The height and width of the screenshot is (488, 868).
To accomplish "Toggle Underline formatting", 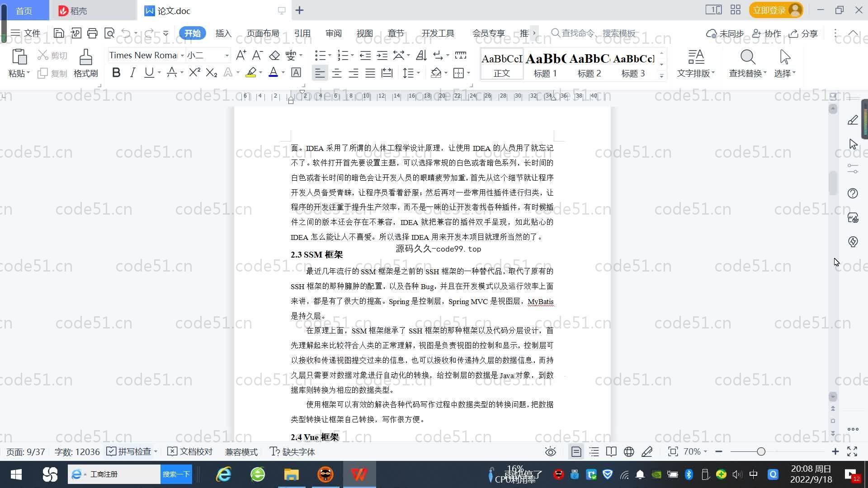I will (x=149, y=72).
